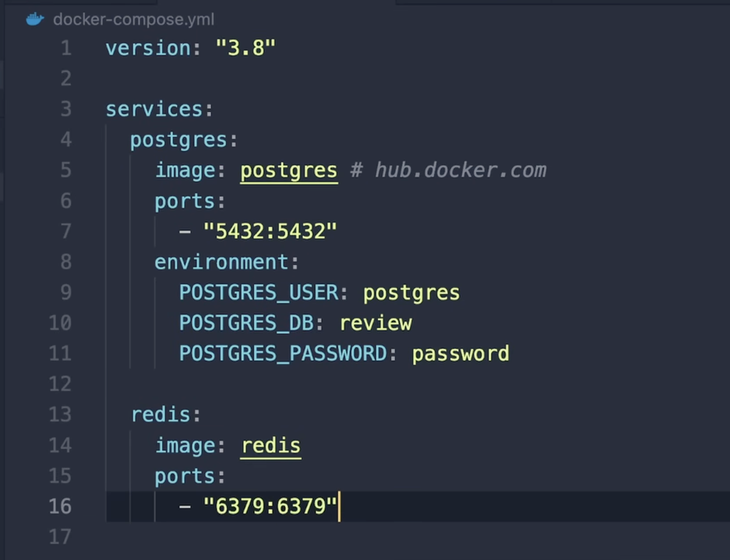Follow the underlined redis image link
Image resolution: width=730 pixels, height=560 pixels.
coord(270,445)
